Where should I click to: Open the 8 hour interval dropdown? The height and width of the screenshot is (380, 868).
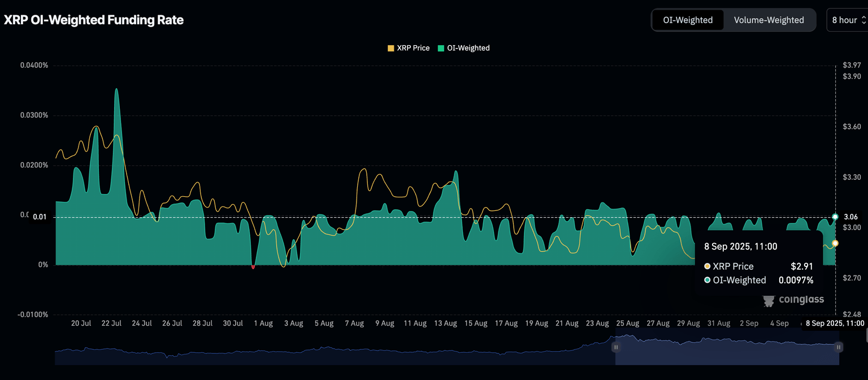point(844,20)
